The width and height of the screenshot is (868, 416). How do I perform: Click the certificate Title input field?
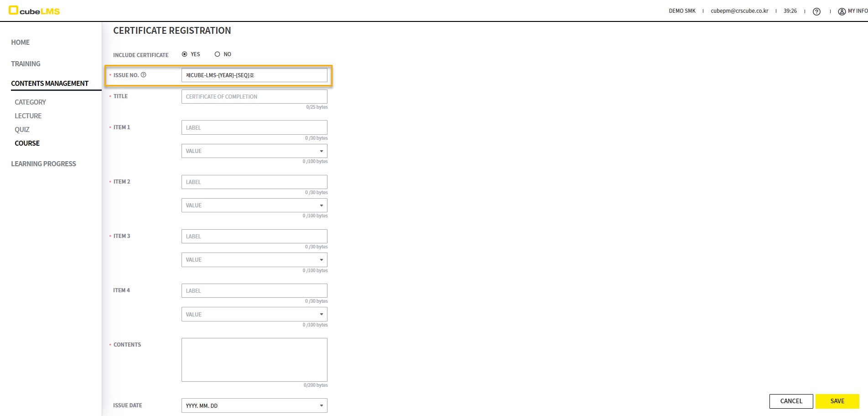(254, 97)
